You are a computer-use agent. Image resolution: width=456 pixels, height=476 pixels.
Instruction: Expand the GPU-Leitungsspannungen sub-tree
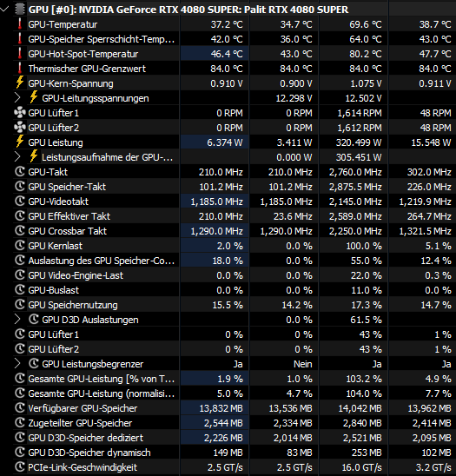tap(17, 98)
